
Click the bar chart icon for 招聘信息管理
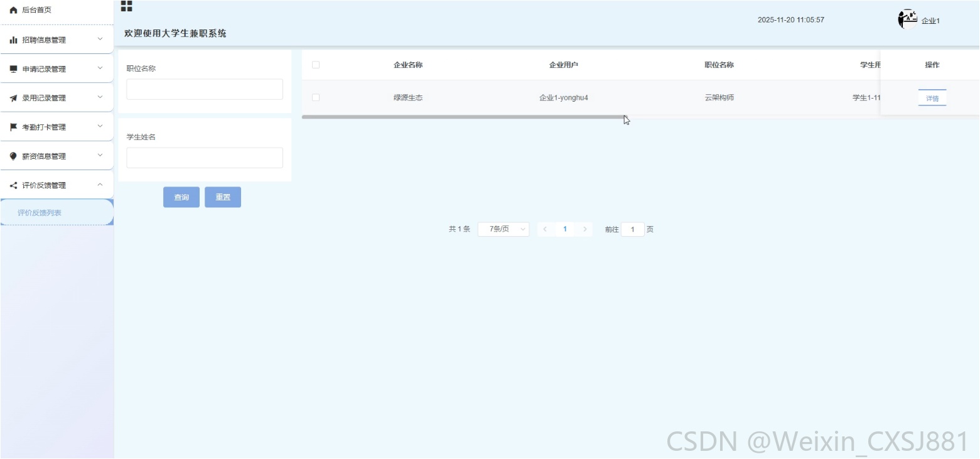[x=13, y=40]
